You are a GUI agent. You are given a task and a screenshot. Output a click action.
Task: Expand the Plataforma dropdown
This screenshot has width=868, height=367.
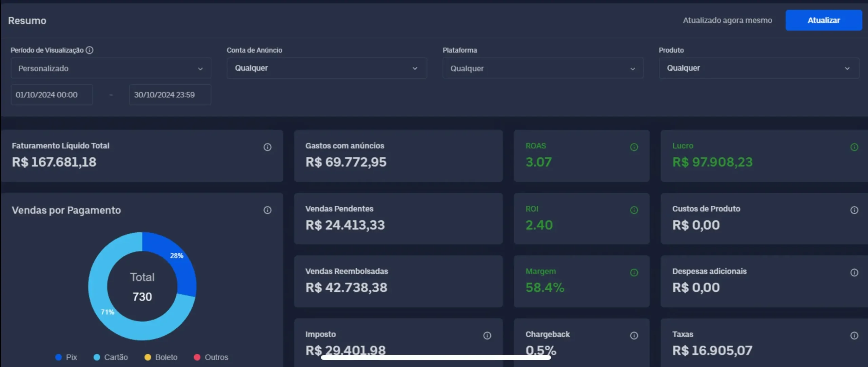click(542, 69)
